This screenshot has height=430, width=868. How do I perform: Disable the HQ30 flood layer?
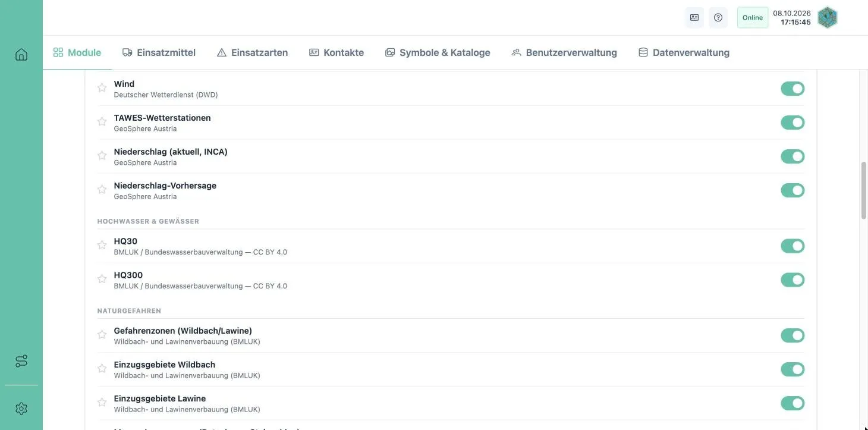(792, 246)
